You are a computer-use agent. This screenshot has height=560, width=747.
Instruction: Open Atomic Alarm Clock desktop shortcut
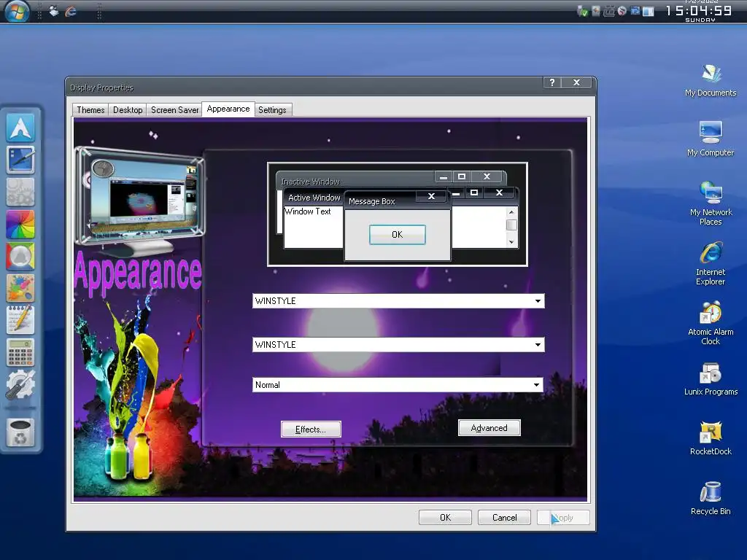click(x=711, y=323)
